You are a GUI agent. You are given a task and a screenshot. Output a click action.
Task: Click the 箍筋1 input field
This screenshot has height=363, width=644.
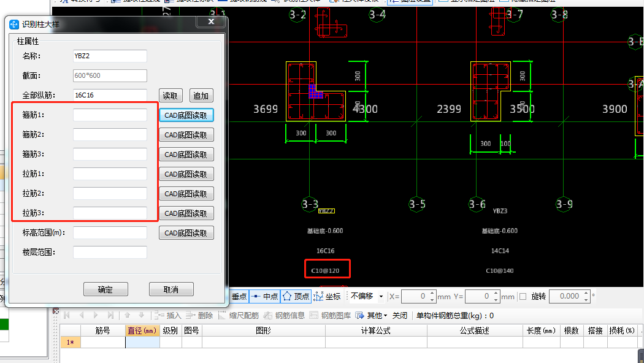(x=110, y=115)
